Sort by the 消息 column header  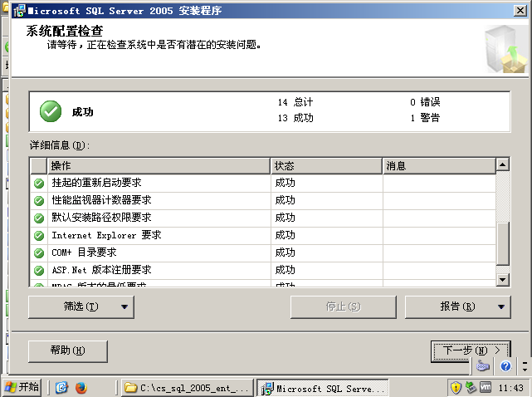(x=439, y=166)
